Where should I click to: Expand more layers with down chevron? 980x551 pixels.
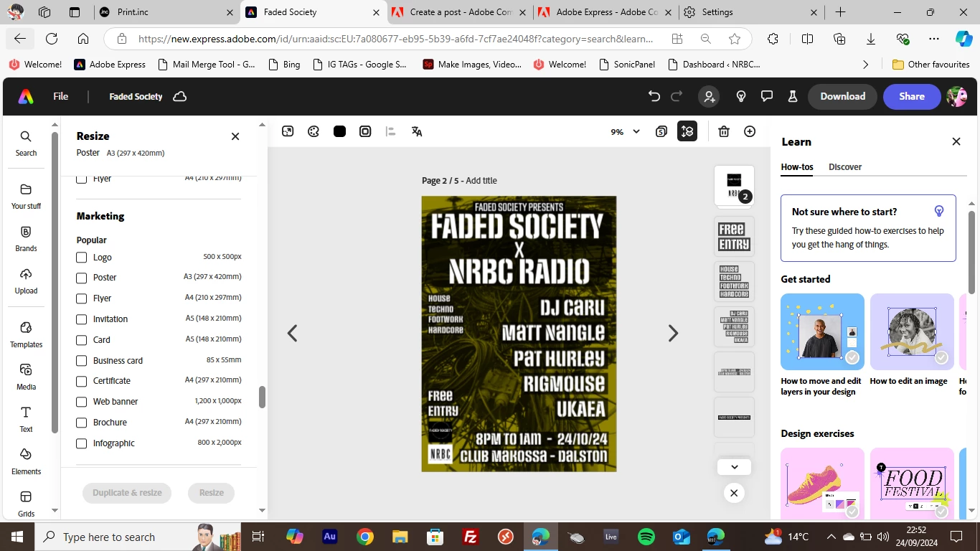click(734, 466)
